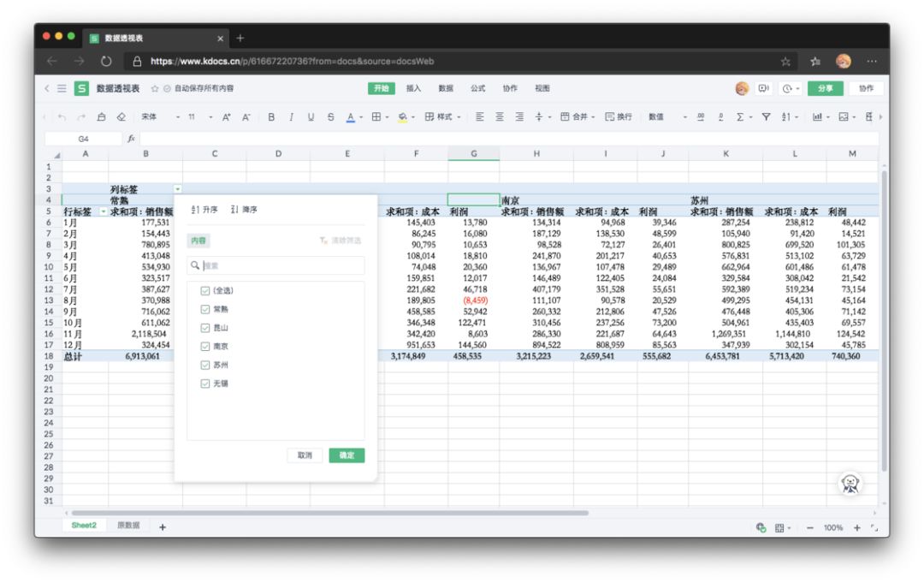Screen dimensions: 924x583
Task: Apply the font color A icon
Action: point(351,117)
